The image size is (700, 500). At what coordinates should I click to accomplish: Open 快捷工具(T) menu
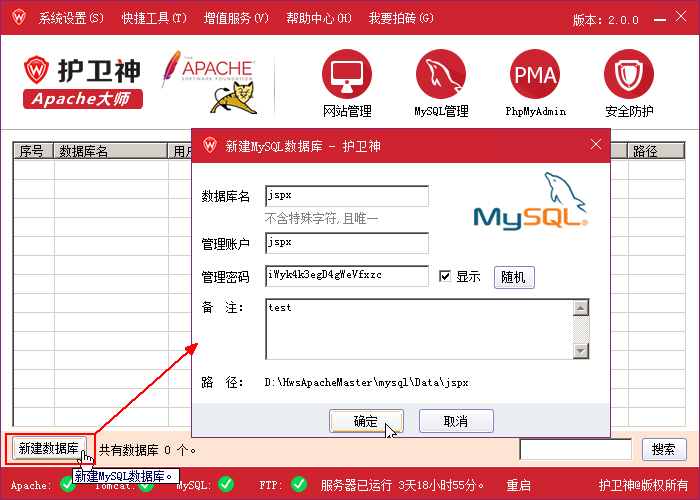(x=154, y=18)
